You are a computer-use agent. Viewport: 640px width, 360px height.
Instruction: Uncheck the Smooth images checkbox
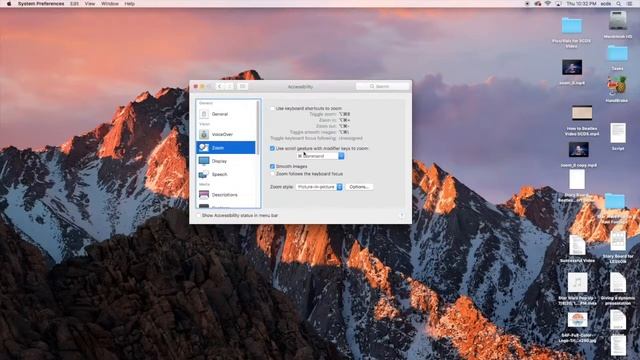coord(272,167)
